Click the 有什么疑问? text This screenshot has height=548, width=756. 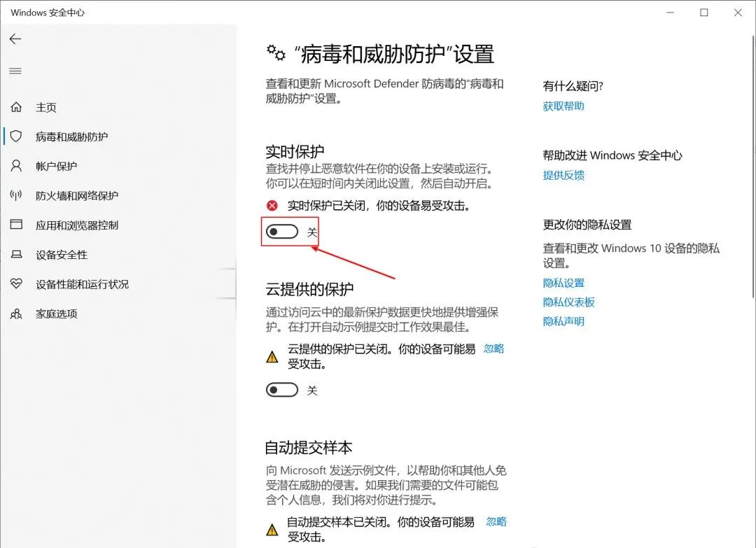click(573, 86)
